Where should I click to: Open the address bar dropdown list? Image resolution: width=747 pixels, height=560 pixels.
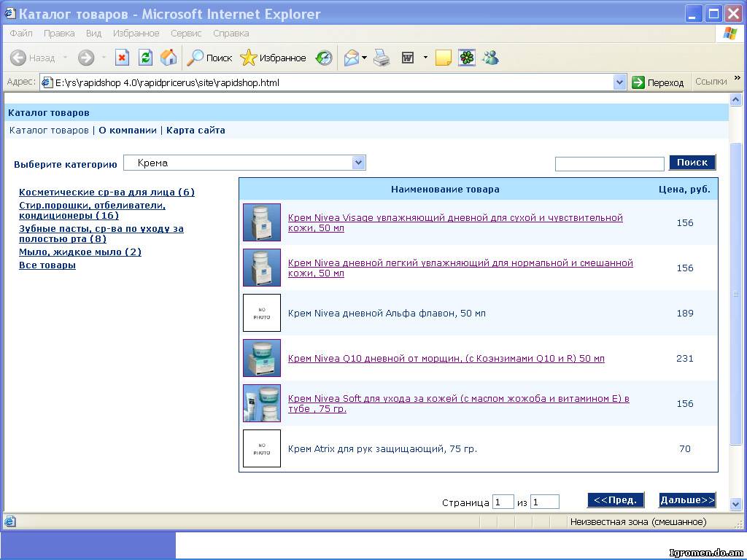click(x=619, y=82)
